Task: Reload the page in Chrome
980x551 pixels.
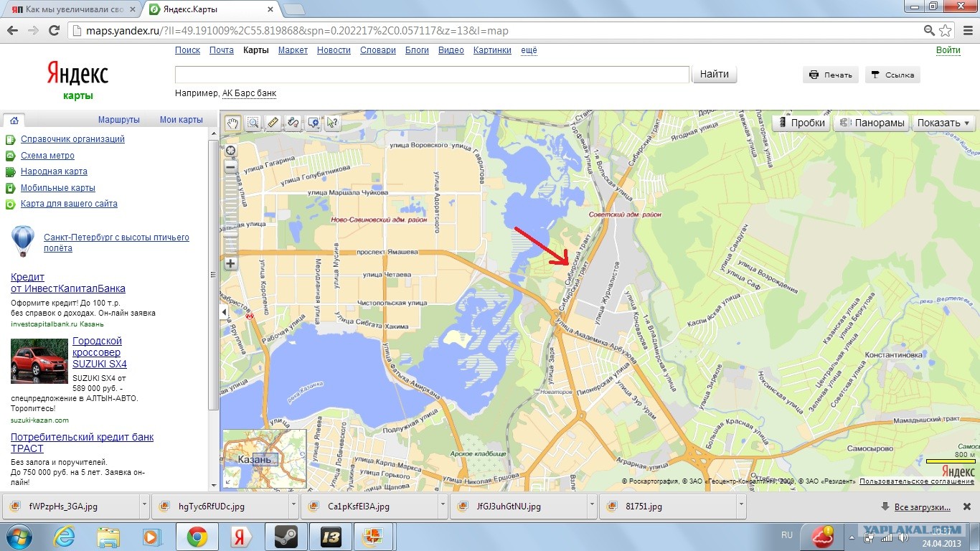Action: coord(54,31)
